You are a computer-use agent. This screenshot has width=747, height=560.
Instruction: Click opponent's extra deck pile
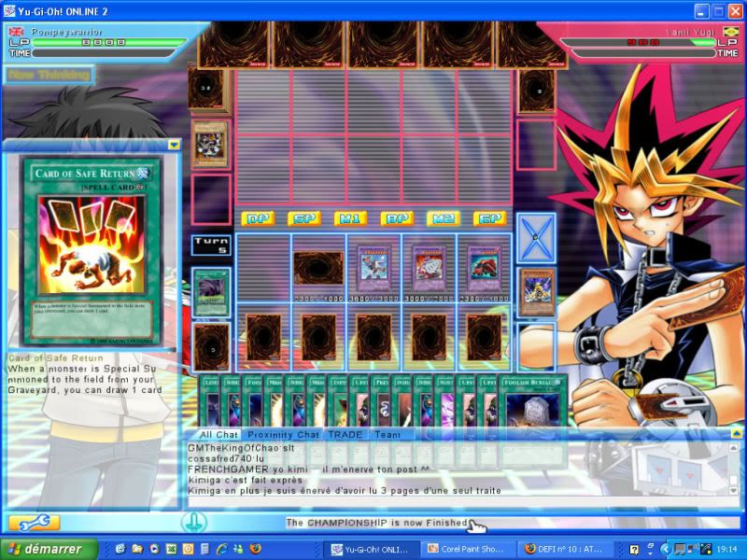coord(537,91)
